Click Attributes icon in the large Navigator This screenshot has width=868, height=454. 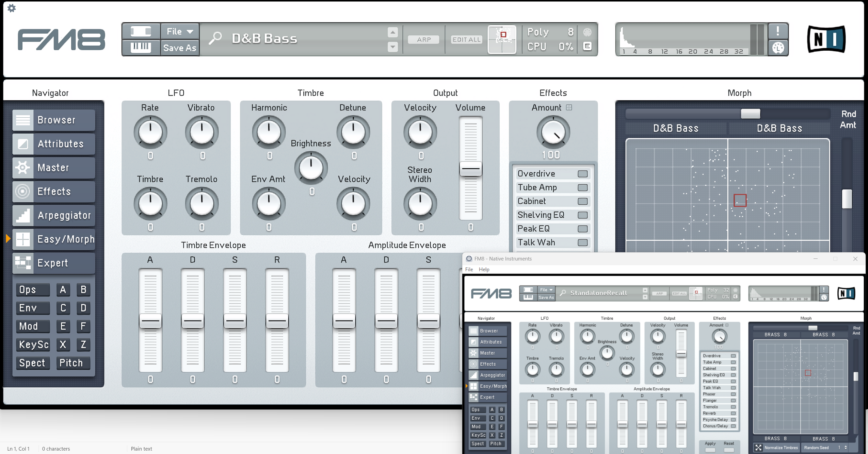click(x=23, y=144)
